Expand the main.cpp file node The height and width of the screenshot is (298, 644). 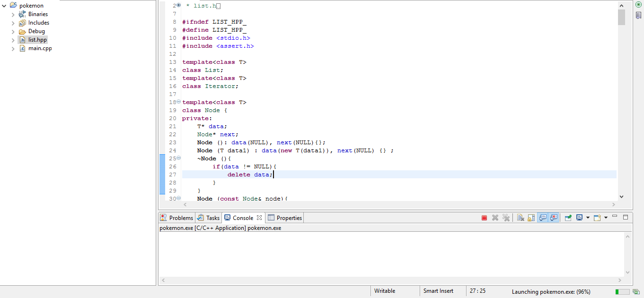13,48
